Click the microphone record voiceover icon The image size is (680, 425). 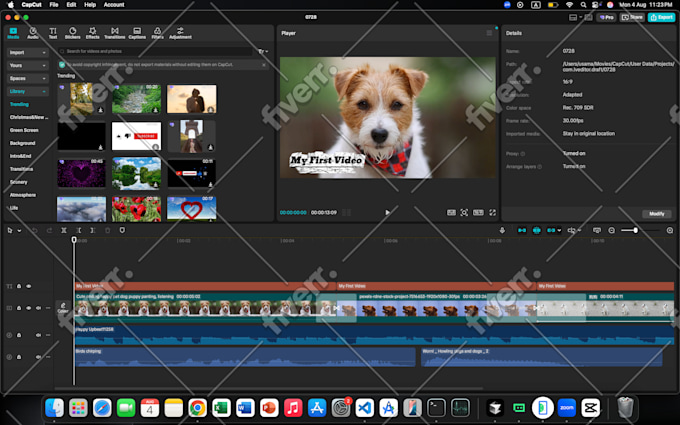point(502,230)
